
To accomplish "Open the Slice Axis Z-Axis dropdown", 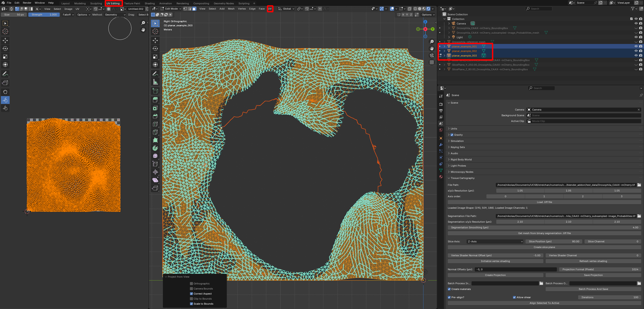I will pyautogui.click(x=495, y=241).
